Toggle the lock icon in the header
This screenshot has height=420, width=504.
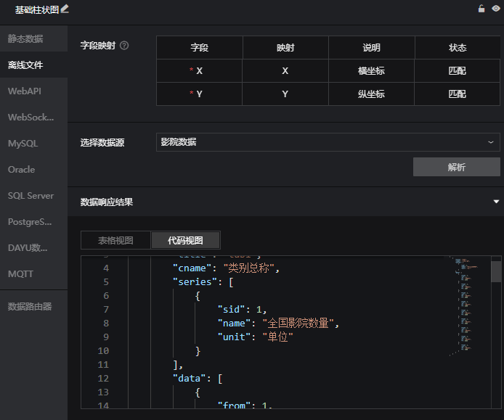click(x=481, y=9)
